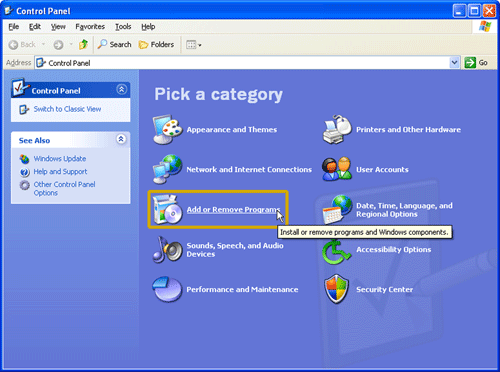
Task: Open the Tools menu
Action: [x=123, y=27]
